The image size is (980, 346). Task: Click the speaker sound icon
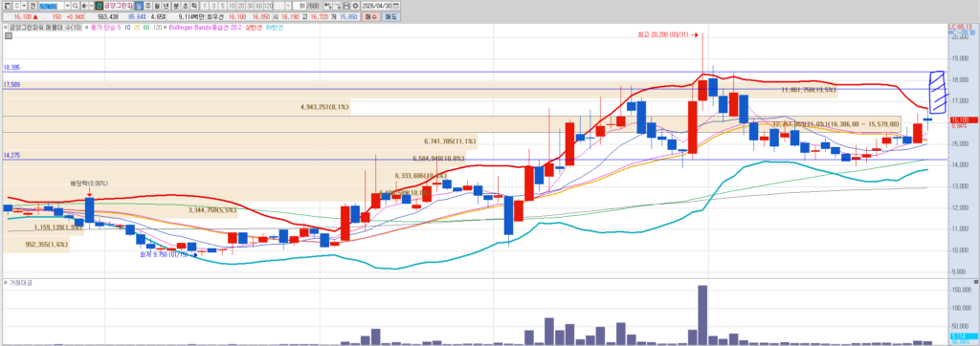click(84, 6)
